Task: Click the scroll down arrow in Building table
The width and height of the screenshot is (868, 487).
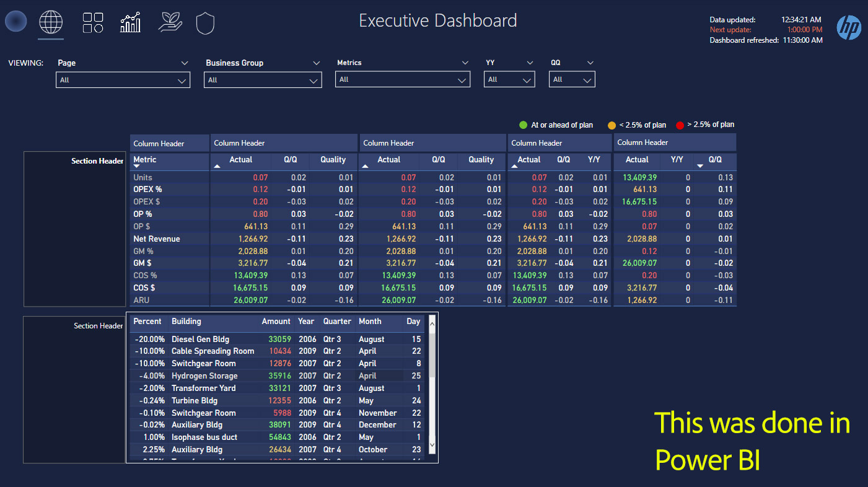Action: pyautogui.click(x=432, y=445)
